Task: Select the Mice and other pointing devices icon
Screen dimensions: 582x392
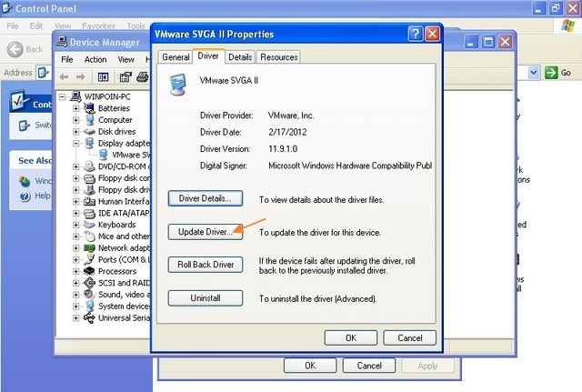Action: click(89, 236)
